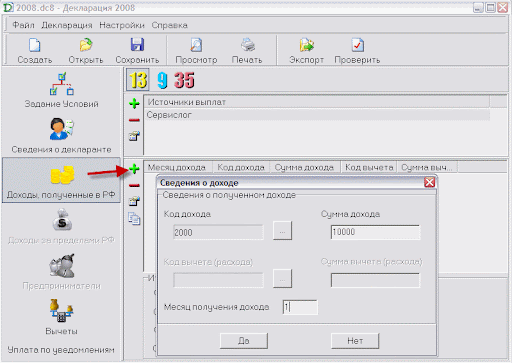This screenshot has width=512, height=363.
Task: Confirm income details with Да button
Action: pos(244,341)
